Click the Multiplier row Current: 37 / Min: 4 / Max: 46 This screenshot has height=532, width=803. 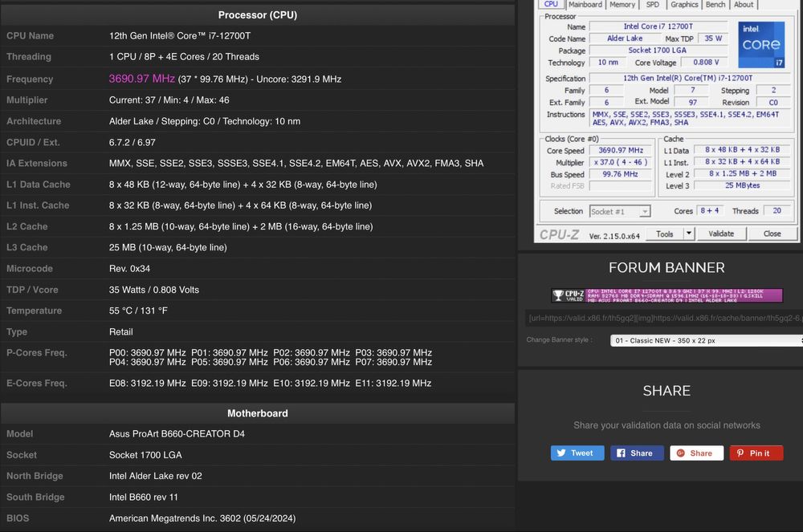pos(169,100)
